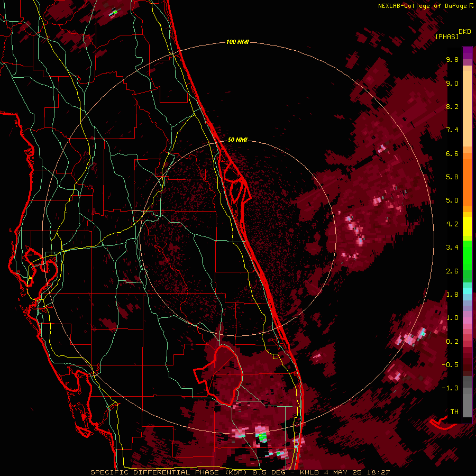Click the 3.4 value on the scale
476x476 pixels.
[452, 248]
